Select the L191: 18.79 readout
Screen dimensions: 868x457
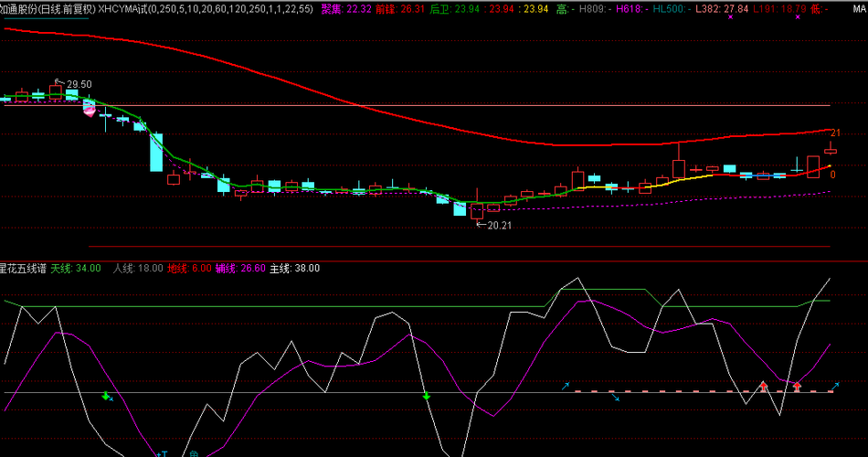(779, 9)
